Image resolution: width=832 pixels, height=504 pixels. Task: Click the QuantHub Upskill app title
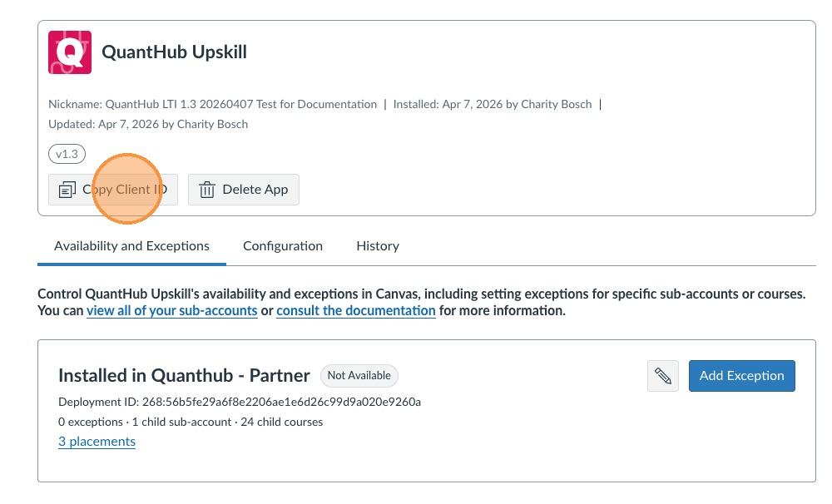click(x=174, y=52)
